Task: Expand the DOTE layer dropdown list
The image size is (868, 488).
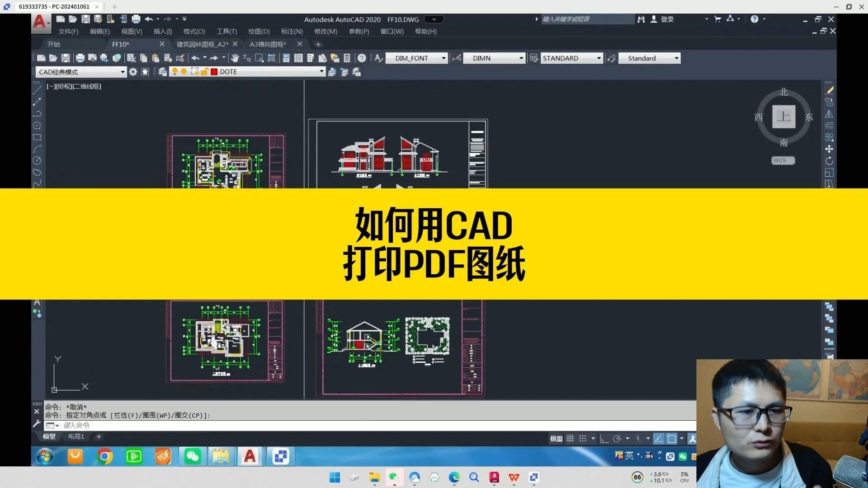Action: pyautogui.click(x=321, y=71)
